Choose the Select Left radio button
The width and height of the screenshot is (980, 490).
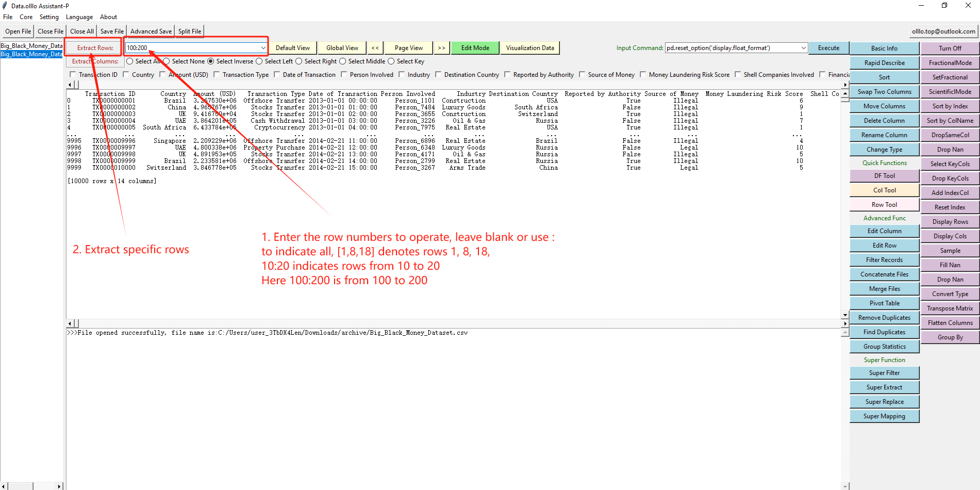[259, 61]
